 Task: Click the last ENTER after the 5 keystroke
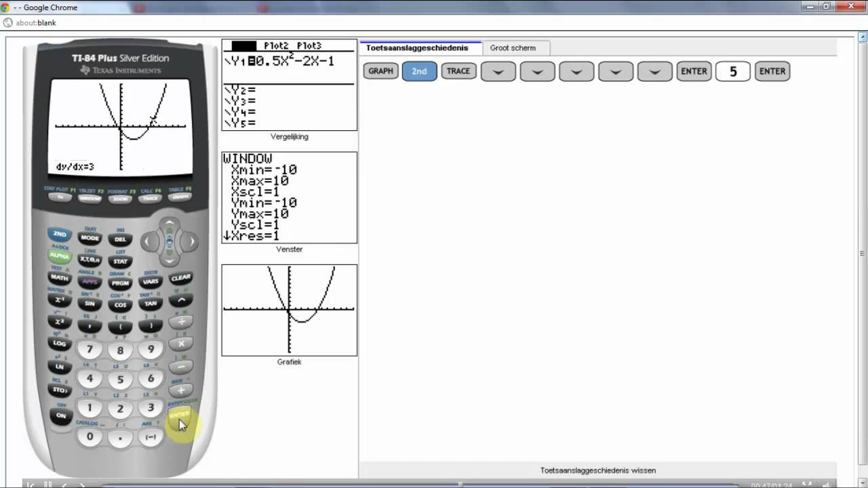[772, 71]
